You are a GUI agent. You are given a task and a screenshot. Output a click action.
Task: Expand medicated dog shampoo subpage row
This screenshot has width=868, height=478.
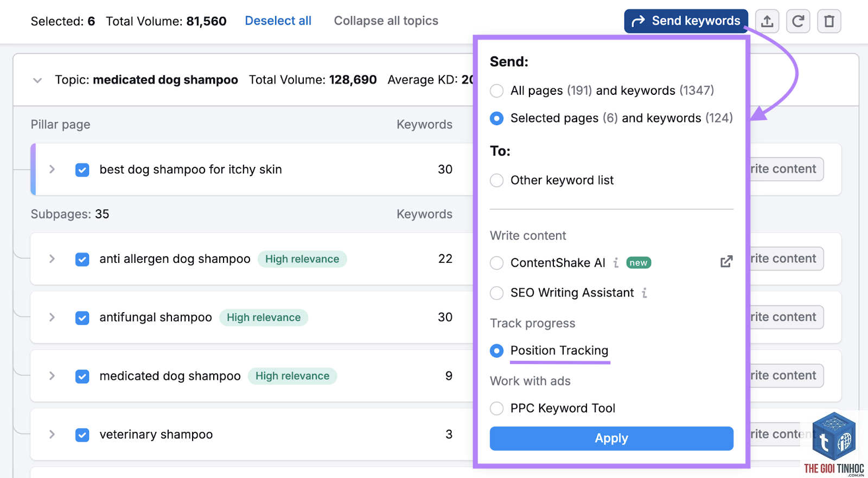pos(52,376)
